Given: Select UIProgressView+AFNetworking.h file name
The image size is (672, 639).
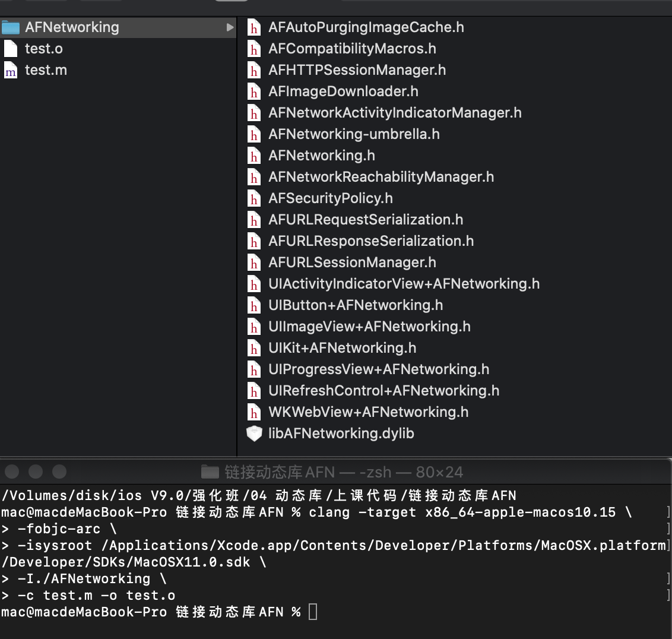Looking at the screenshot, I should pyautogui.click(x=379, y=369).
